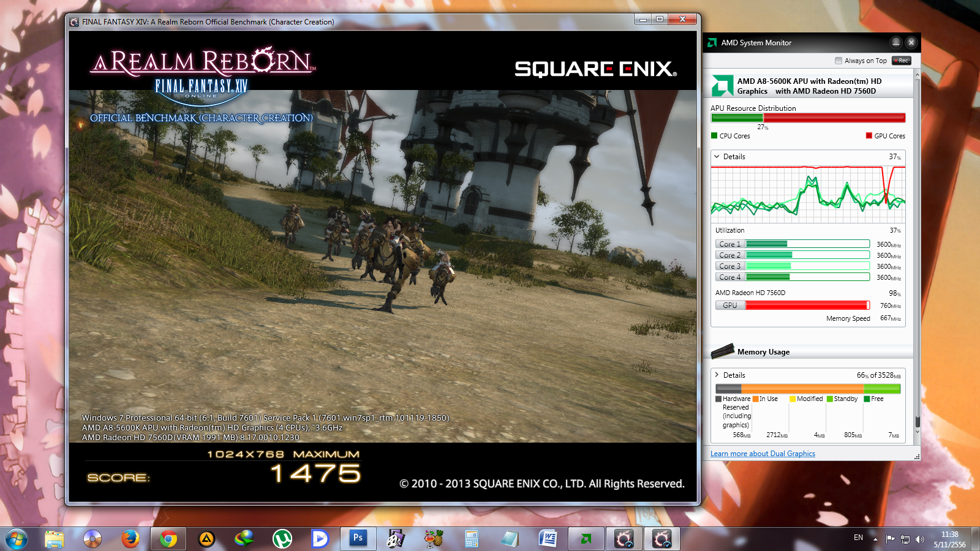Viewport: 980px width, 551px height.
Task: Click the EN language indicator in tray
Action: tap(858, 538)
